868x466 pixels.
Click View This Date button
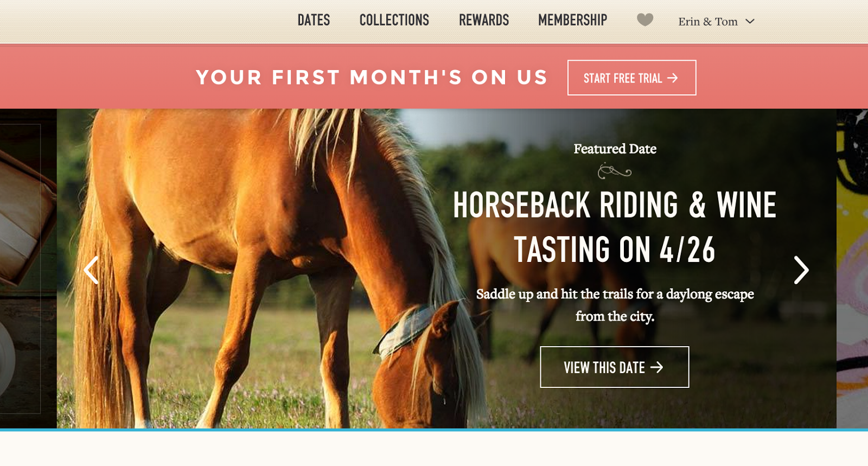[x=615, y=367]
